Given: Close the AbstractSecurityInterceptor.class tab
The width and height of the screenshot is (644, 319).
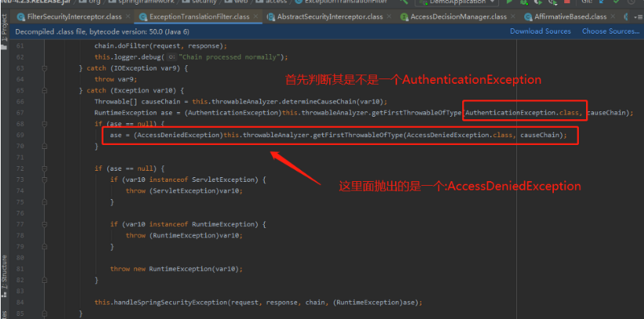Looking at the screenshot, I should click(x=390, y=16).
